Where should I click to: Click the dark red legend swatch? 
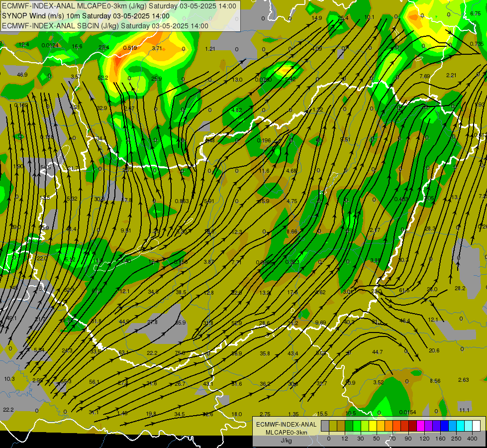(x=412, y=426)
